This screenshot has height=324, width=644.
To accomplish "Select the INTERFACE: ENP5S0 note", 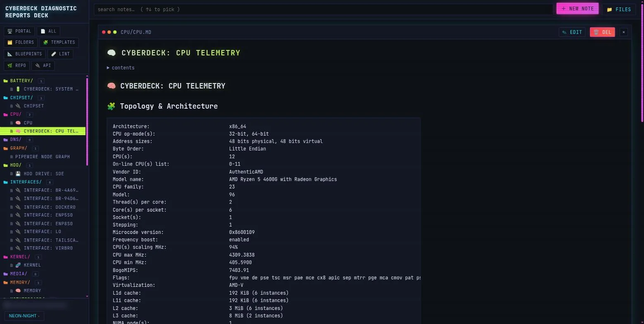I will pos(44,215).
